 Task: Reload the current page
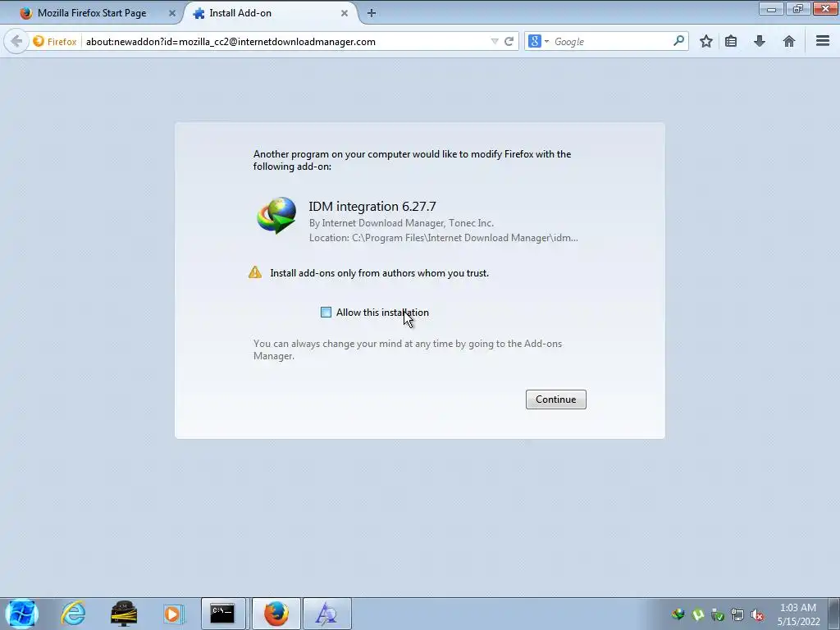509,41
